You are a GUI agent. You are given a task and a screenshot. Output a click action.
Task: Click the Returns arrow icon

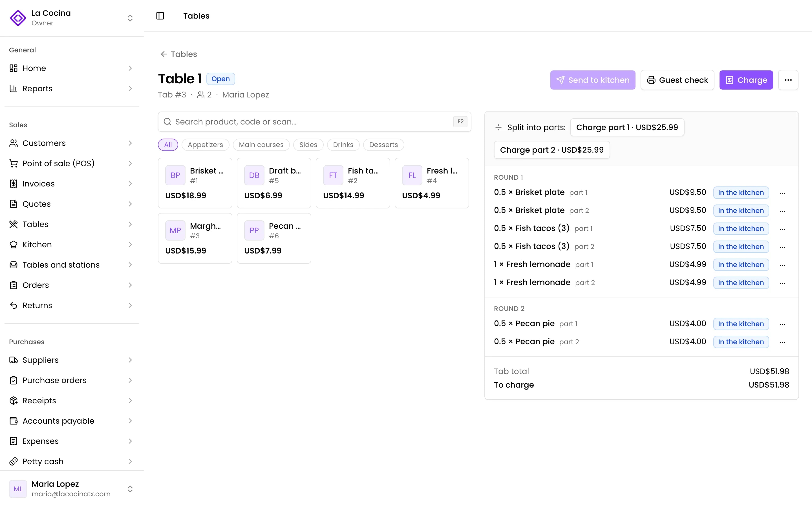click(x=14, y=305)
